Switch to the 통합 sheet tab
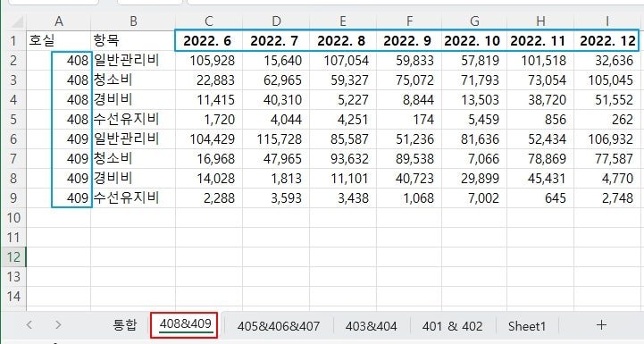Image resolution: width=644 pixels, height=344 pixels. coord(125,325)
